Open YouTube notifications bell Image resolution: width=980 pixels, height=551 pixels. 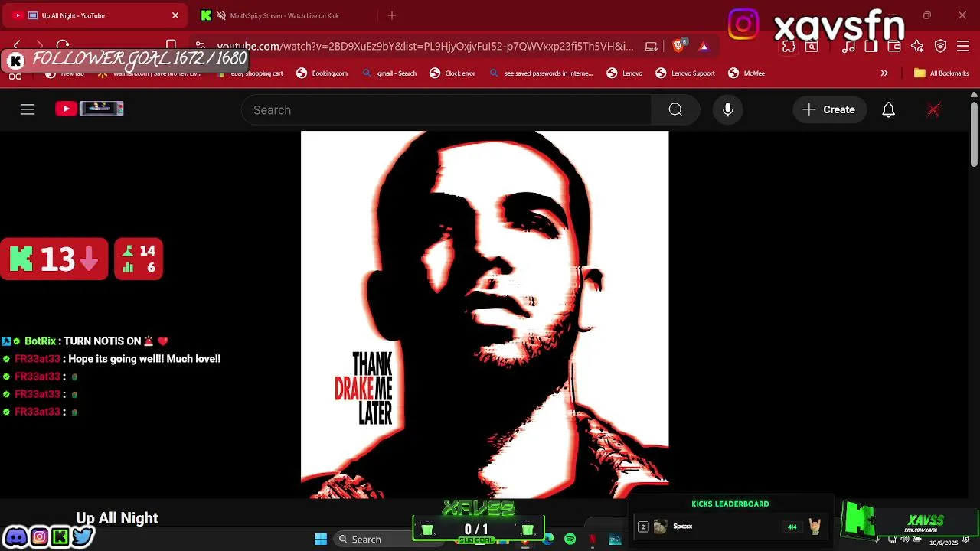888,109
